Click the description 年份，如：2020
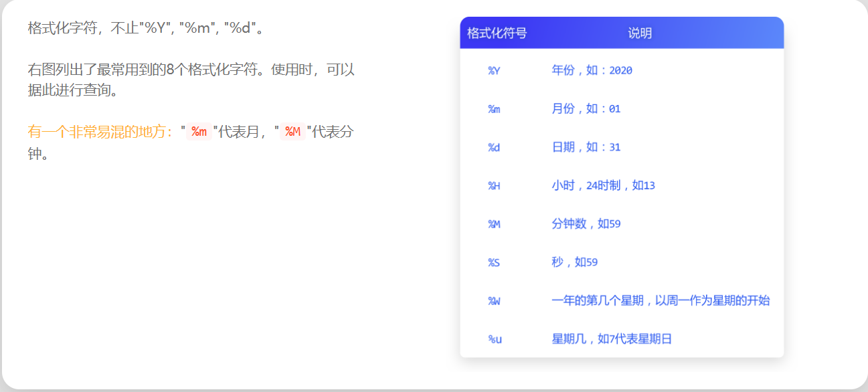The height and width of the screenshot is (392, 868). click(593, 70)
